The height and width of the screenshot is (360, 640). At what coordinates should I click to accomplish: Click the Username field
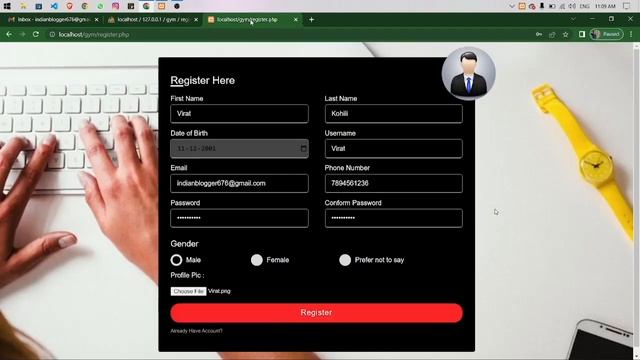click(393, 149)
